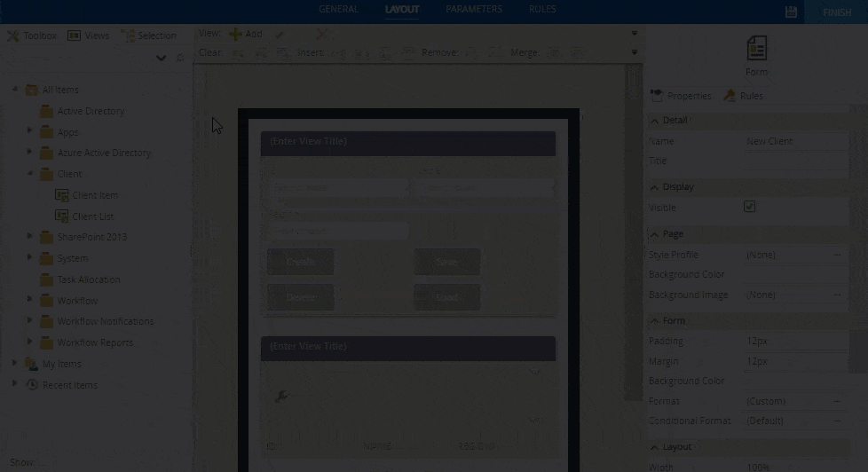Viewport: 868px width, 472px height.
Task: Click the Save button on canvas
Action: tap(447, 262)
